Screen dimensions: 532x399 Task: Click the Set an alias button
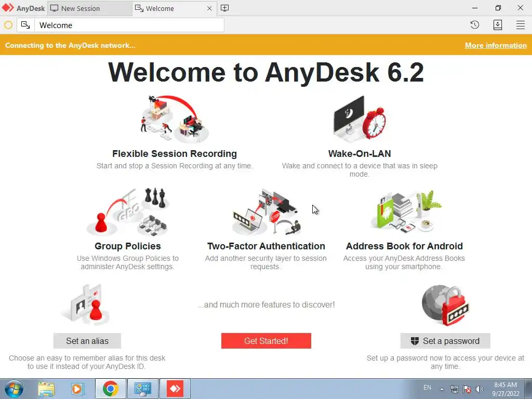[x=87, y=341]
